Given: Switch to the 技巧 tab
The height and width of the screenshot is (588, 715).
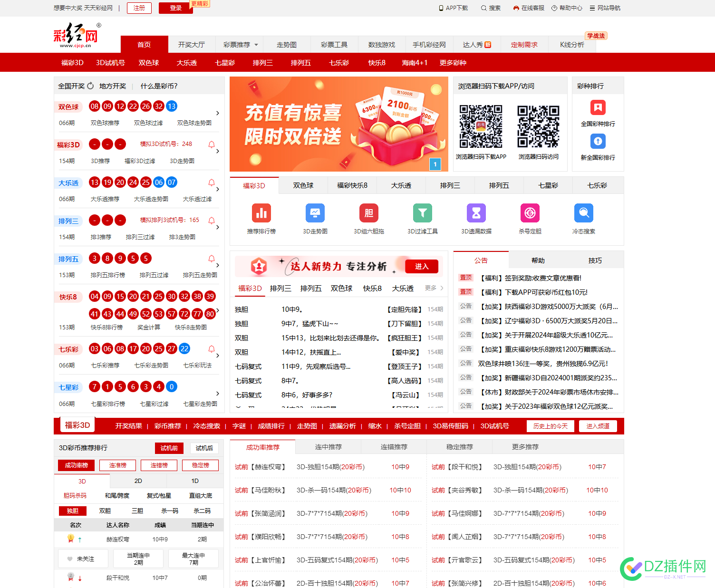Looking at the screenshot, I should pos(595,260).
